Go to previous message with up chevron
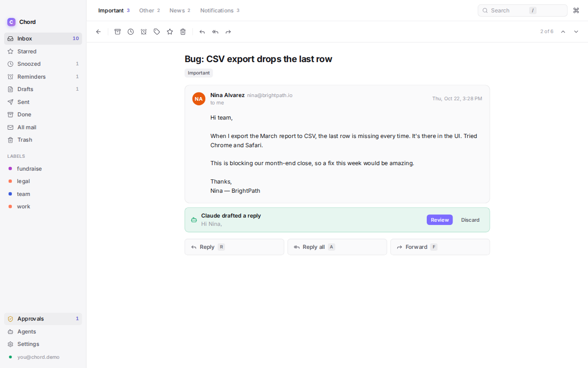The image size is (588, 368). click(x=563, y=32)
